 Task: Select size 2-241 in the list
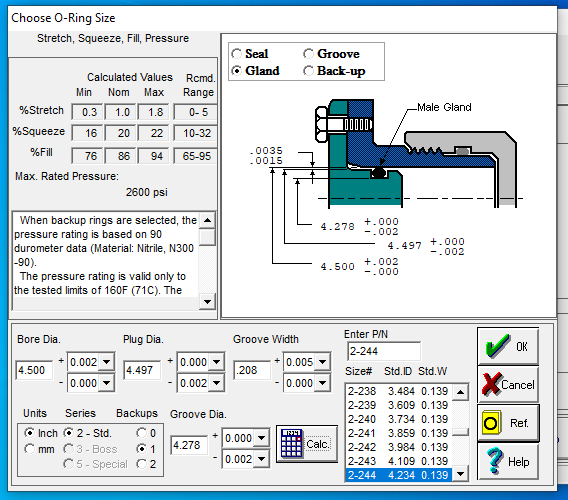[398, 433]
